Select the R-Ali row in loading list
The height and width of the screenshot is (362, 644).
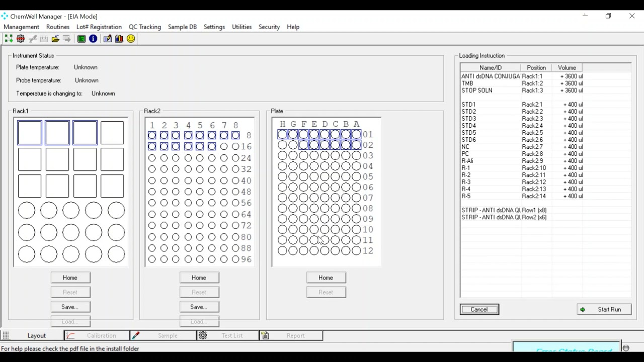coord(522,161)
